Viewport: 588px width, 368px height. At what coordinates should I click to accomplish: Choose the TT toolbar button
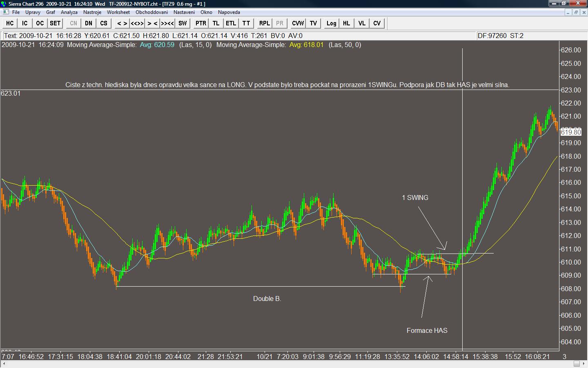point(246,23)
